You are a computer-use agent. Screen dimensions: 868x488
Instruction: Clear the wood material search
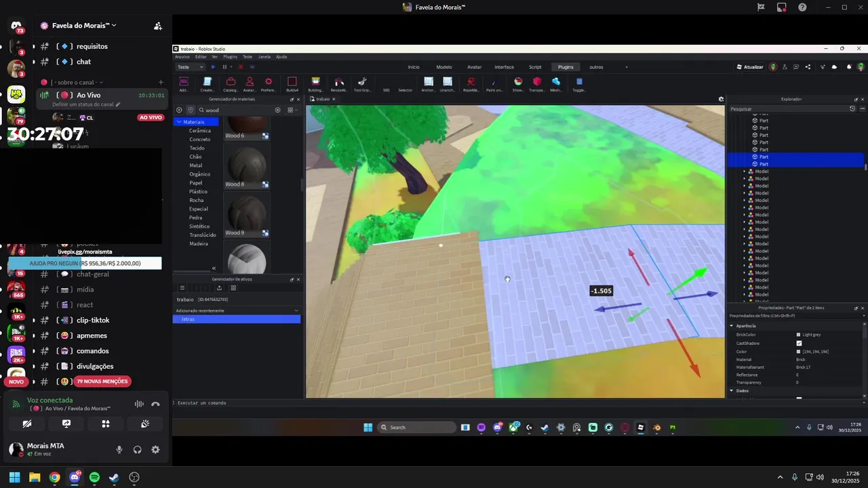(277, 110)
